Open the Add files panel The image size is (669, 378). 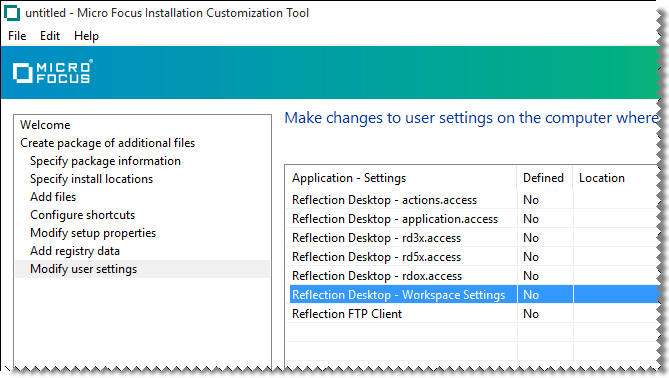point(53,197)
